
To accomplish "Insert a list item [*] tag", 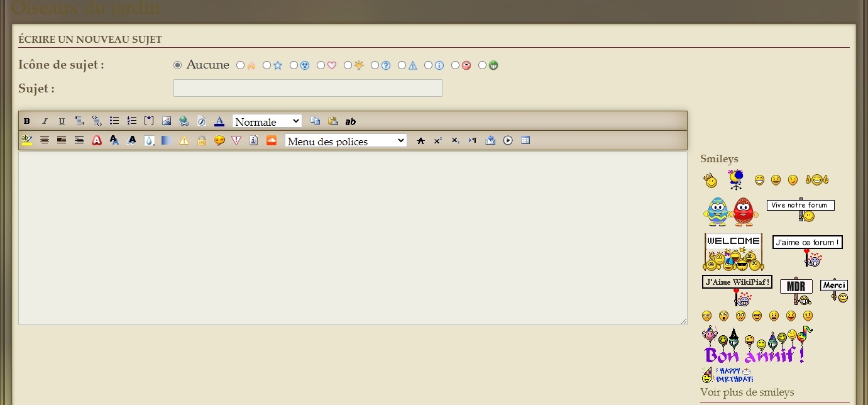I will (x=149, y=121).
